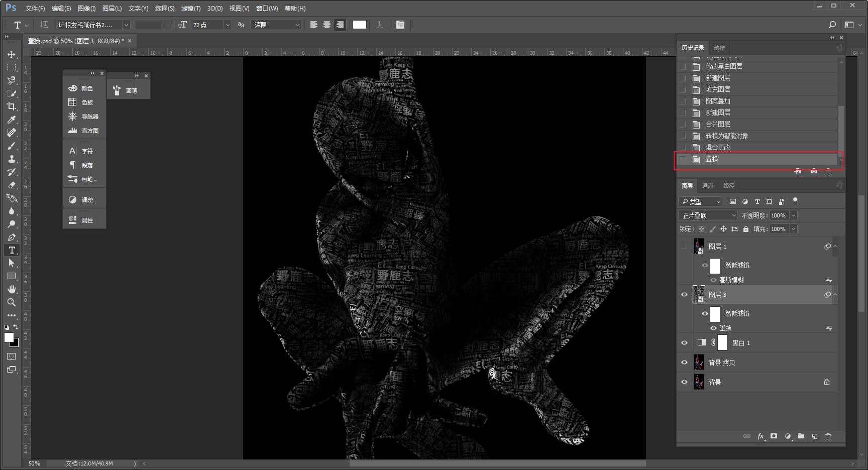Delete layer with trash icon in Layers panel
The height and width of the screenshot is (470, 868).
(828, 436)
